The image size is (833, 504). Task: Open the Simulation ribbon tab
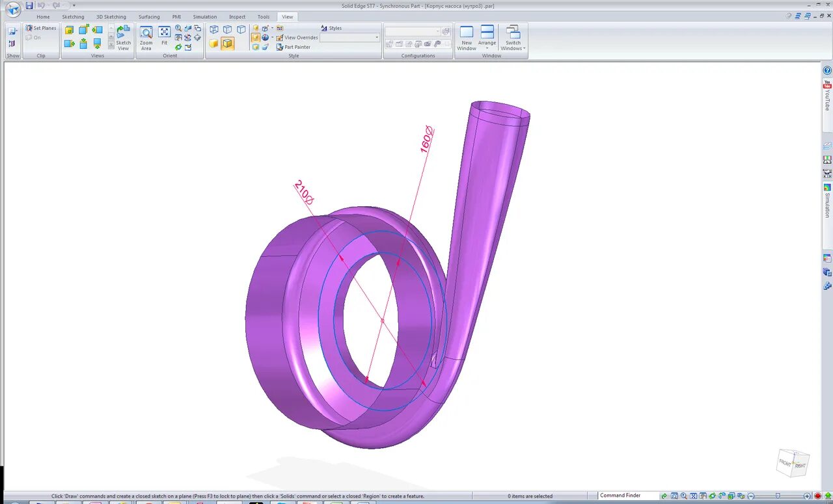pyautogui.click(x=205, y=17)
